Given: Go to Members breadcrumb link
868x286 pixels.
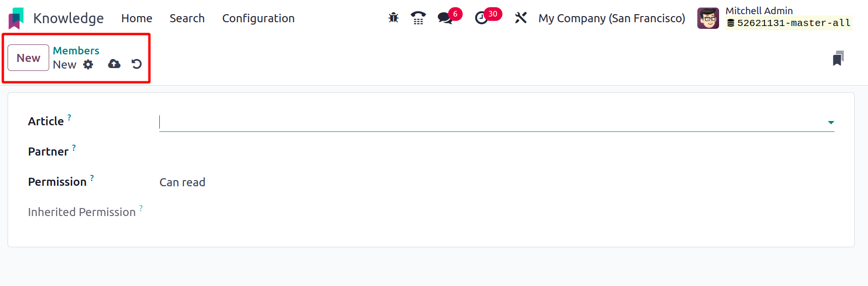Looking at the screenshot, I should (76, 51).
